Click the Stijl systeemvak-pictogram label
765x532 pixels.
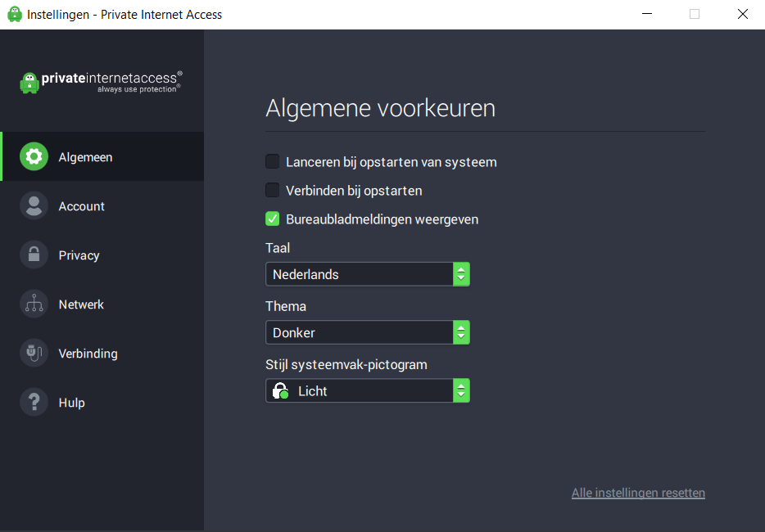pyautogui.click(x=346, y=365)
